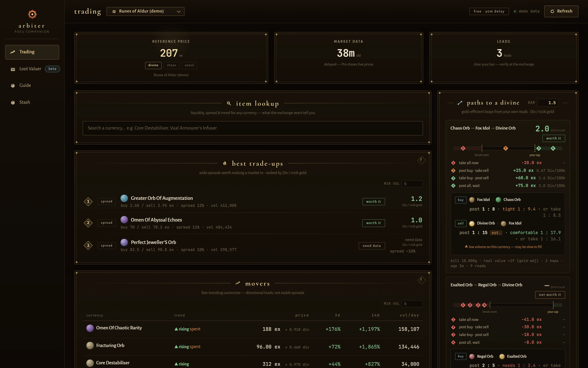Click marker 1 on Chaos Orb path bar
Image resolution: width=588 pixels, height=368 pixels.
[x=463, y=148]
